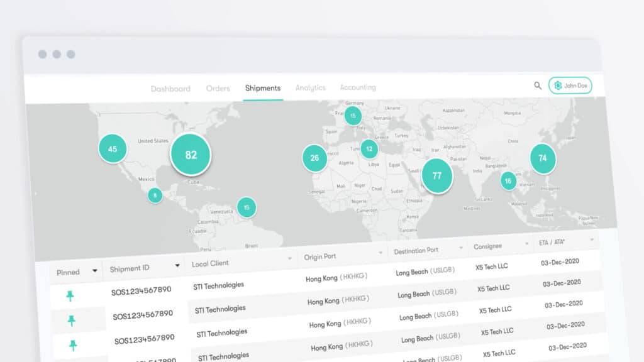Click third row SOS1234567890 shipment ID
Image resolution: width=644 pixels, height=362 pixels.
[x=145, y=339]
